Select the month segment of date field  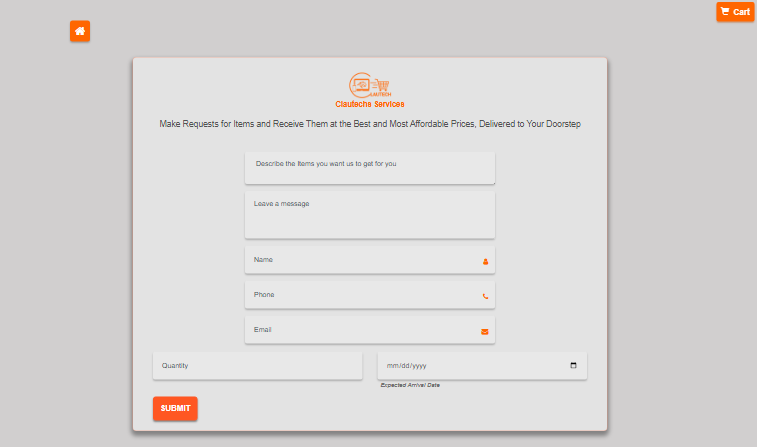pos(392,366)
